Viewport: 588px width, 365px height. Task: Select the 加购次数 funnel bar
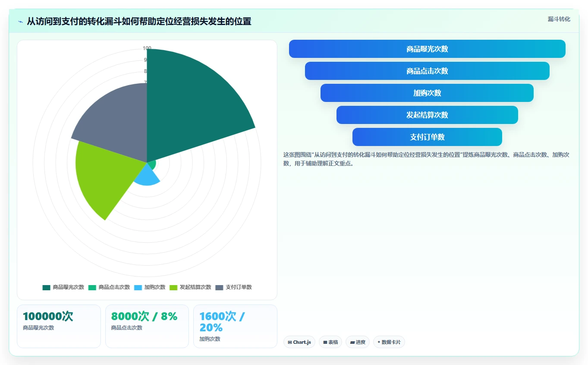pos(427,93)
